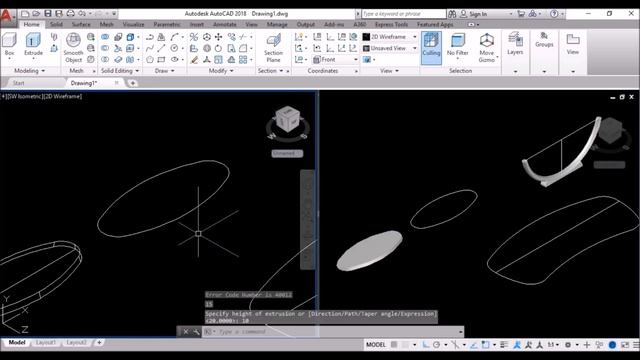Screen dimensions: 640x360
Task: Click the Unnamed UCS label under ViewCube
Action: click(x=287, y=153)
